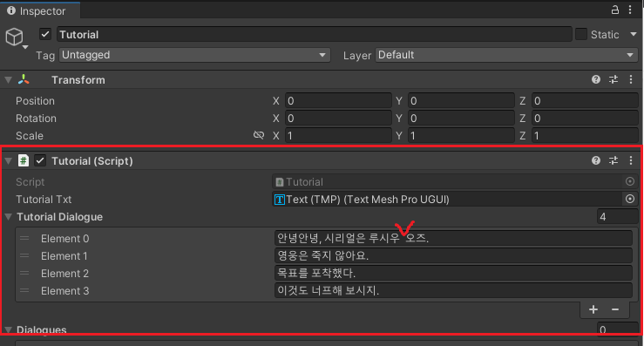The width and height of the screenshot is (644, 346).
Task: Click the Dialogues size field
Action: tap(617, 329)
